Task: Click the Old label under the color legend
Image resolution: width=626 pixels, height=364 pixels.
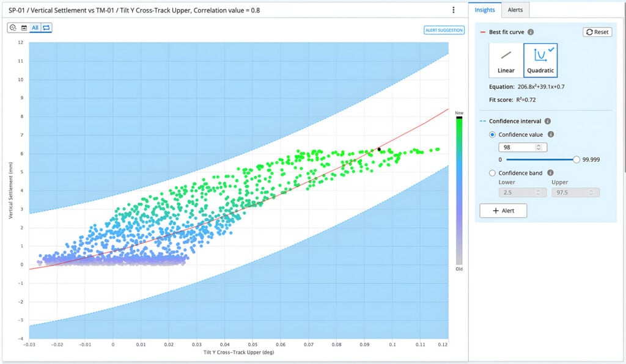Action: (x=459, y=269)
